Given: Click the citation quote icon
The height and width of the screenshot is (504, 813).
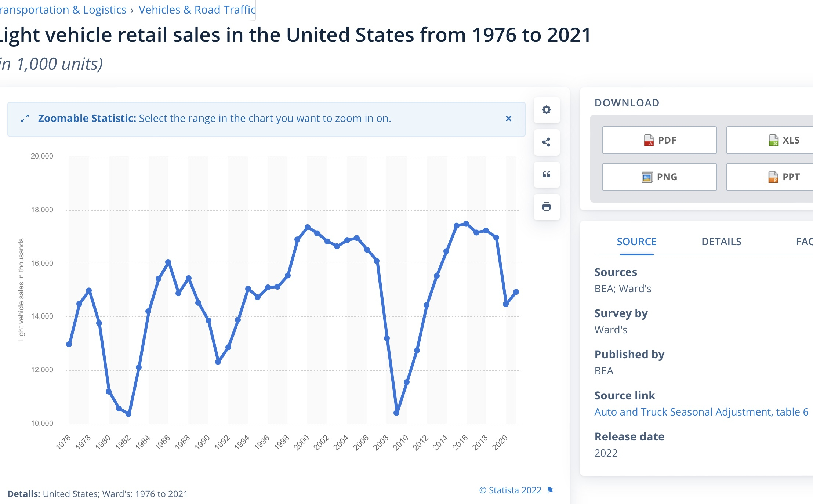Looking at the screenshot, I should pyautogui.click(x=547, y=174).
